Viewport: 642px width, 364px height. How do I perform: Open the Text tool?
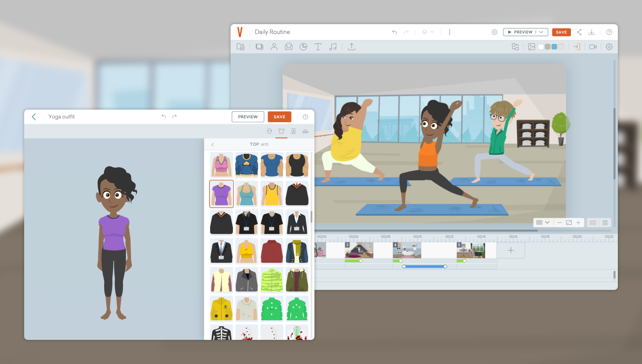click(318, 47)
